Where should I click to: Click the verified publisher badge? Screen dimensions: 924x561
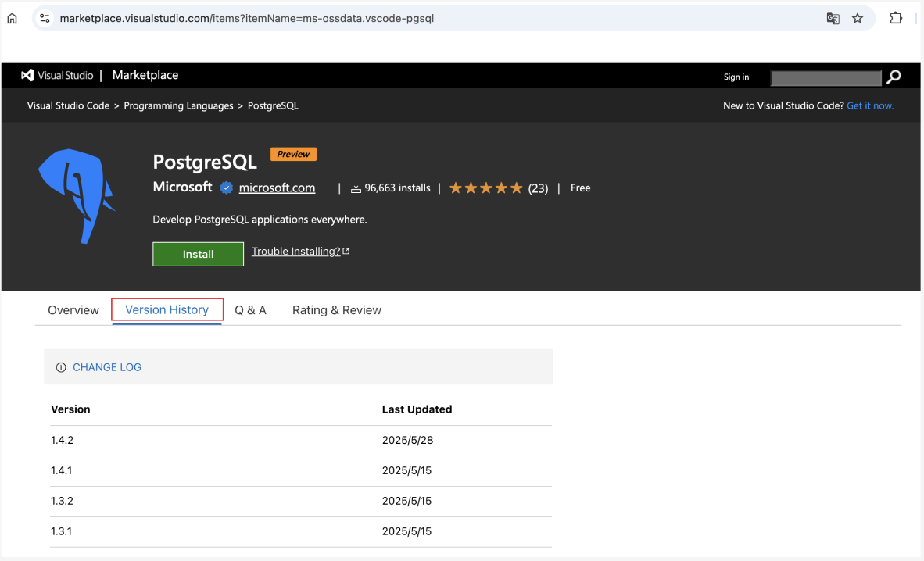pos(226,188)
